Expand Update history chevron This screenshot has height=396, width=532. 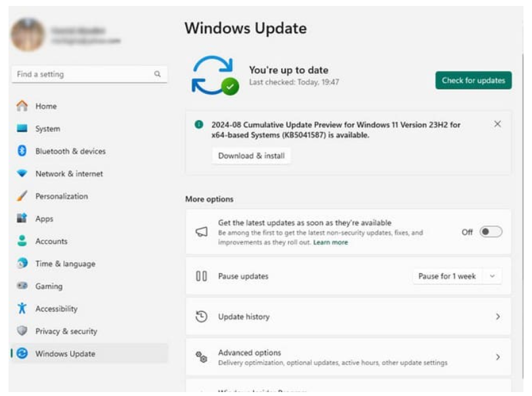tap(498, 317)
